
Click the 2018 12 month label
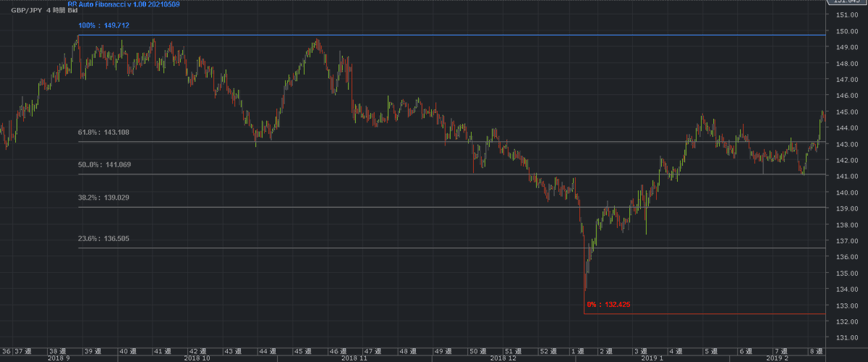[503, 358]
